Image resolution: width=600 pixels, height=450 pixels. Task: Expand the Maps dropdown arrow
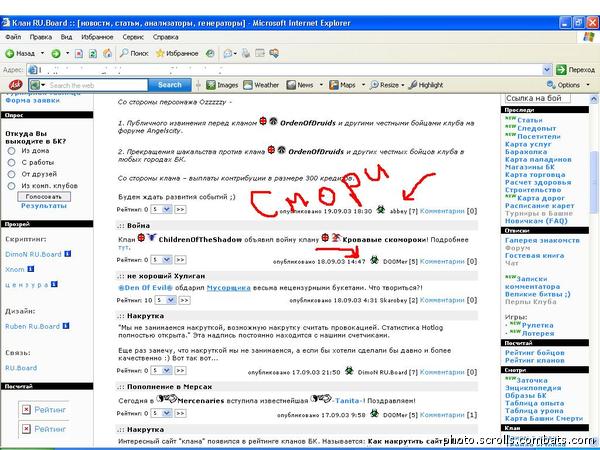(363, 85)
